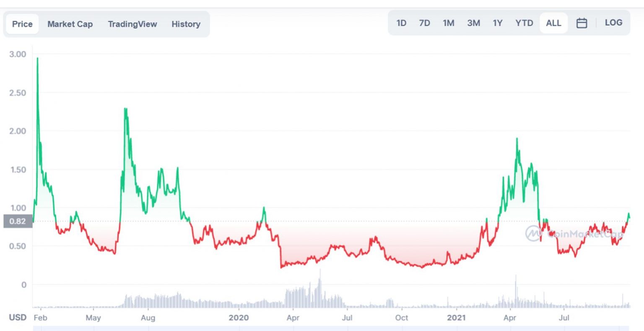Select the 1D time range button
The image size is (644, 331).
click(401, 23)
